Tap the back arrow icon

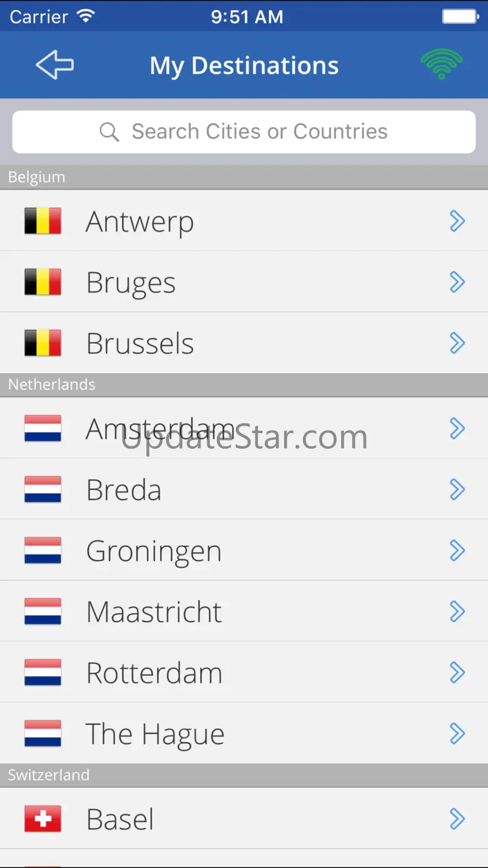click(x=55, y=65)
